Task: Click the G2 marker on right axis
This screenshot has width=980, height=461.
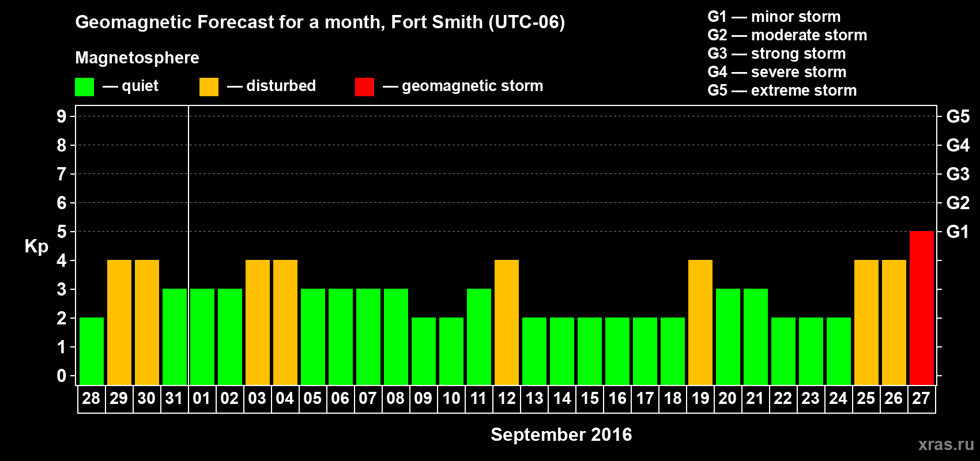Action: 958,203
